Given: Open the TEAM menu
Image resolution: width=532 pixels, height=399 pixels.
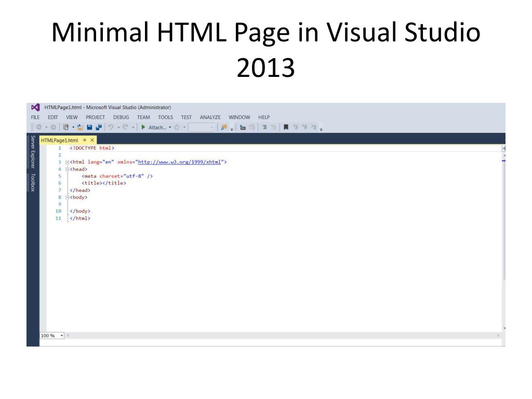Looking at the screenshot, I should point(143,117).
